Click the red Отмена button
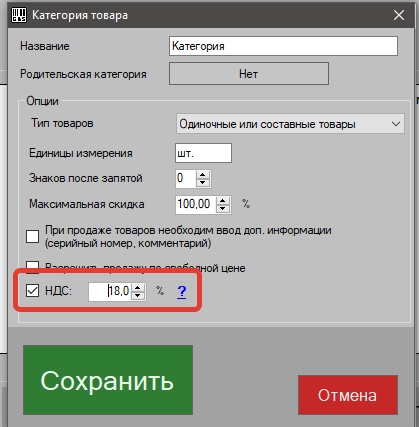419x427 pixels. click(x=348, y=395)
